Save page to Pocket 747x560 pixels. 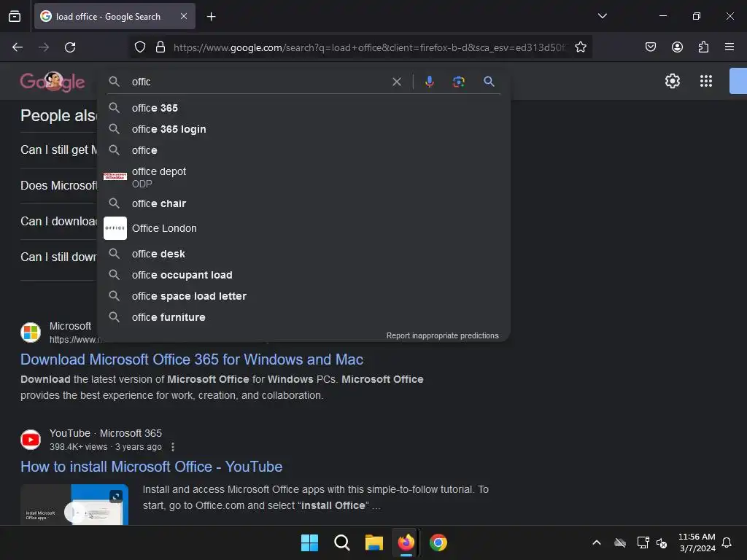(x=650, y=47)
